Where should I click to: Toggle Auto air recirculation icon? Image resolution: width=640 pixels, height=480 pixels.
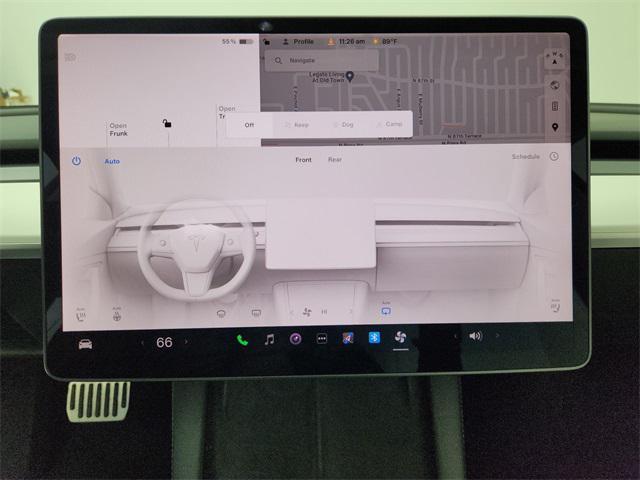click(x=386, y=309)
